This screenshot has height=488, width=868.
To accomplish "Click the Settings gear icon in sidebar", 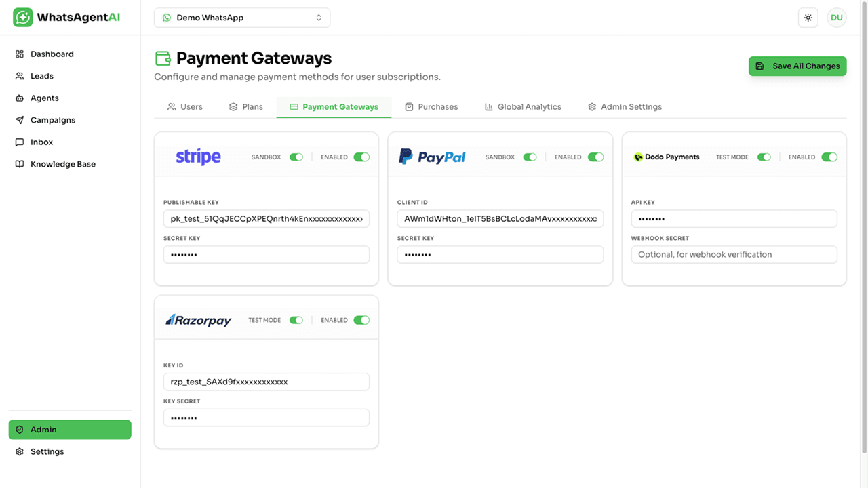I will pyautogui.click(x=20, y=451).
